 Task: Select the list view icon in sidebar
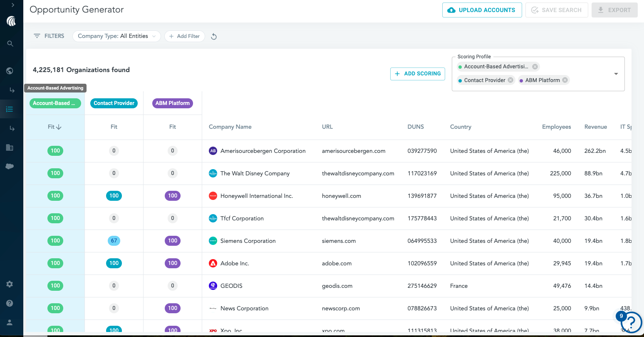coord(10,109)
